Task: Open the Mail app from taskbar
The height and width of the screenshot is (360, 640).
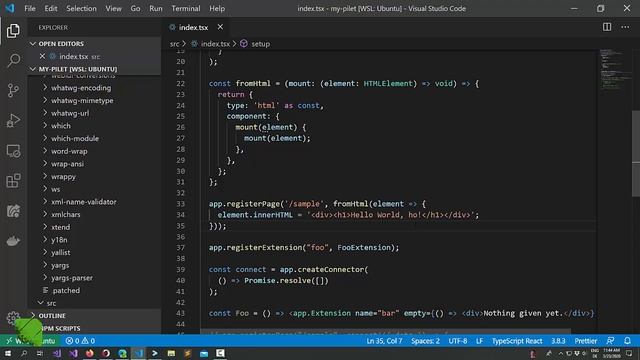Action: click(204, 353)
